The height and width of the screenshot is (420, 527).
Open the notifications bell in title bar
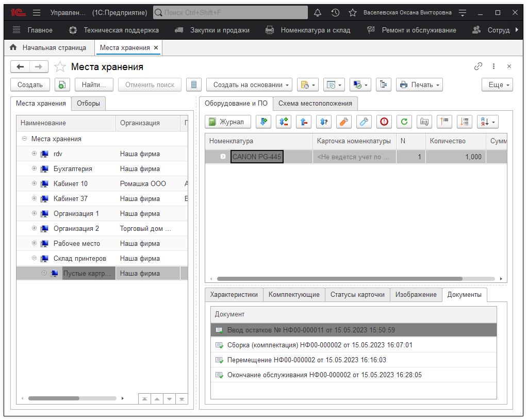coord(318,12)
